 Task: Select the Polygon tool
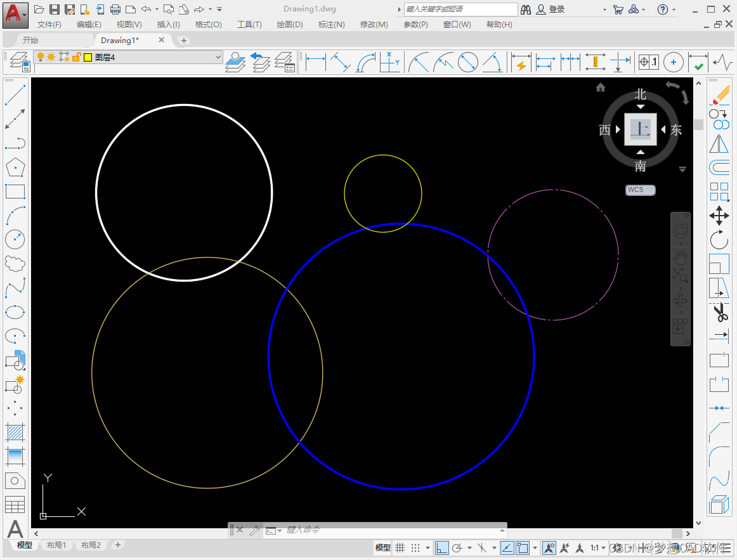(15, 167)
